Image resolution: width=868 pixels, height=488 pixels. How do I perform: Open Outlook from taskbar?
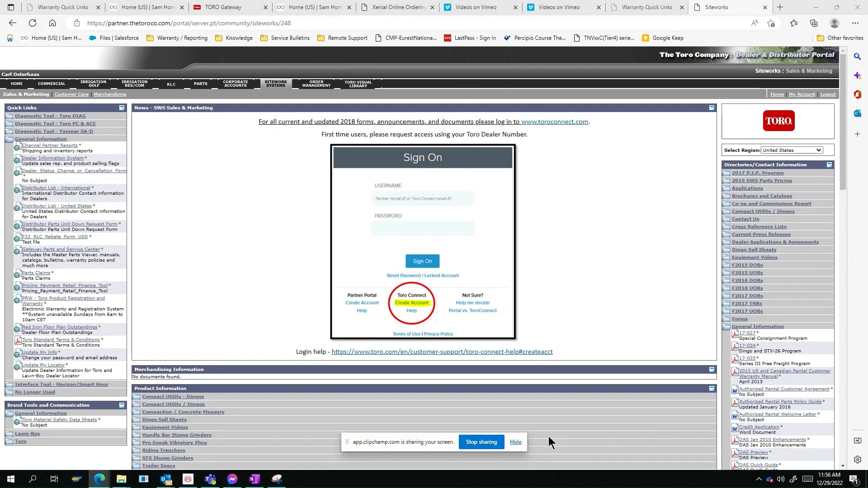166,479
